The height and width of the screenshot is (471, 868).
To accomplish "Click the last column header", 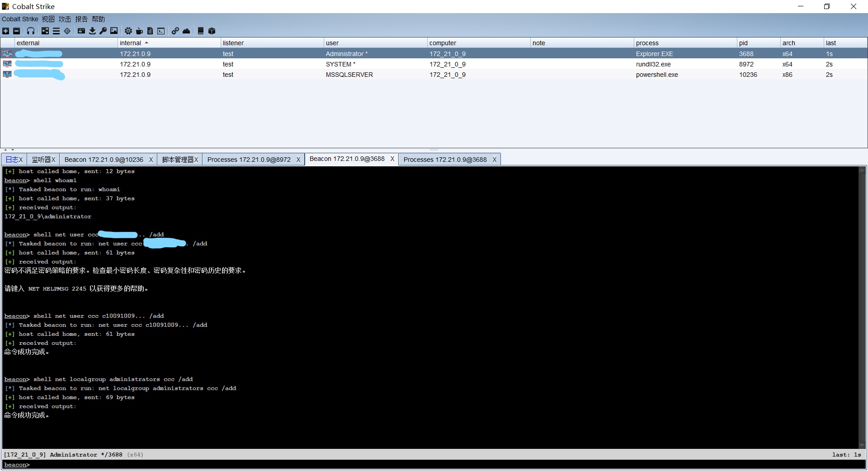I will pos(845,43).
